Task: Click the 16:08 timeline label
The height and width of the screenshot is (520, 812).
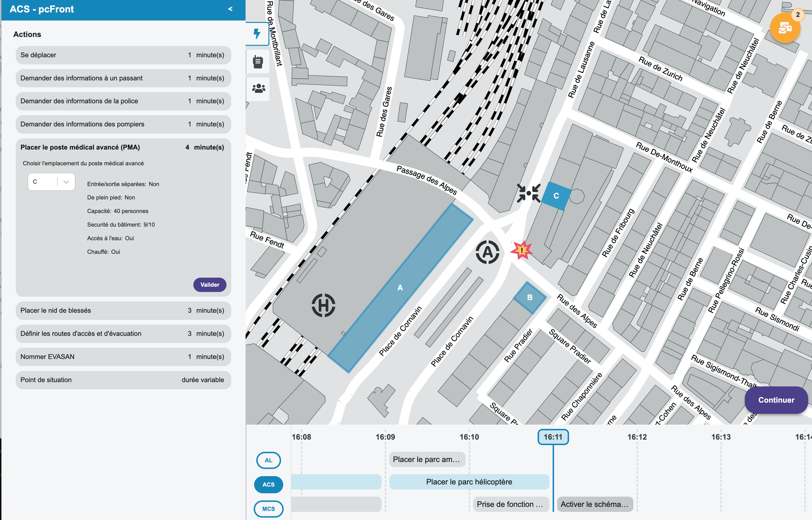Action: pos(301,437)
